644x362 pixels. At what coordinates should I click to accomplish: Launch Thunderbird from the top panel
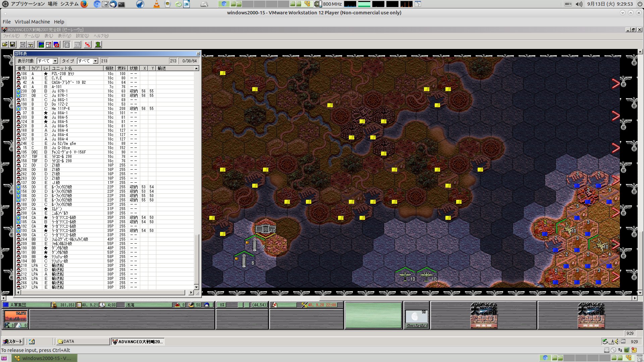[113, 4]
